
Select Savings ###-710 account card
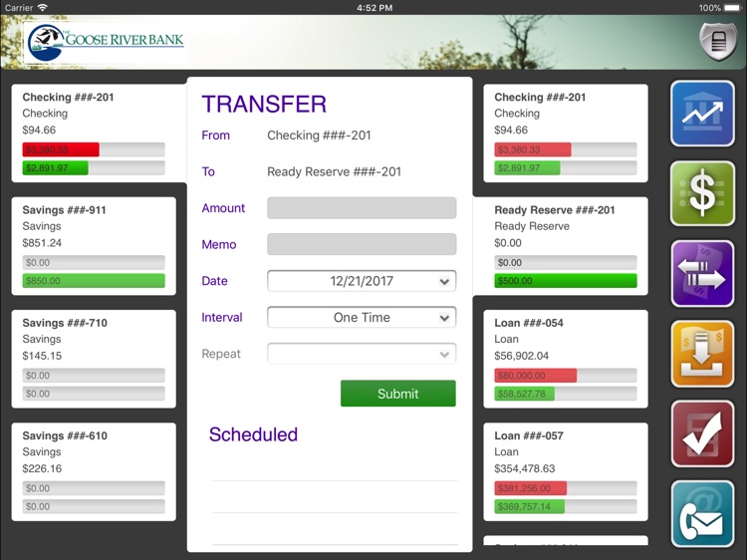click(x=94, y=359)
